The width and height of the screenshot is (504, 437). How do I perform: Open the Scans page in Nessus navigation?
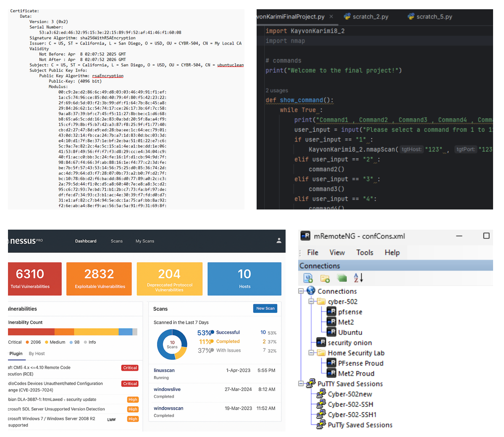click(117, 241)
